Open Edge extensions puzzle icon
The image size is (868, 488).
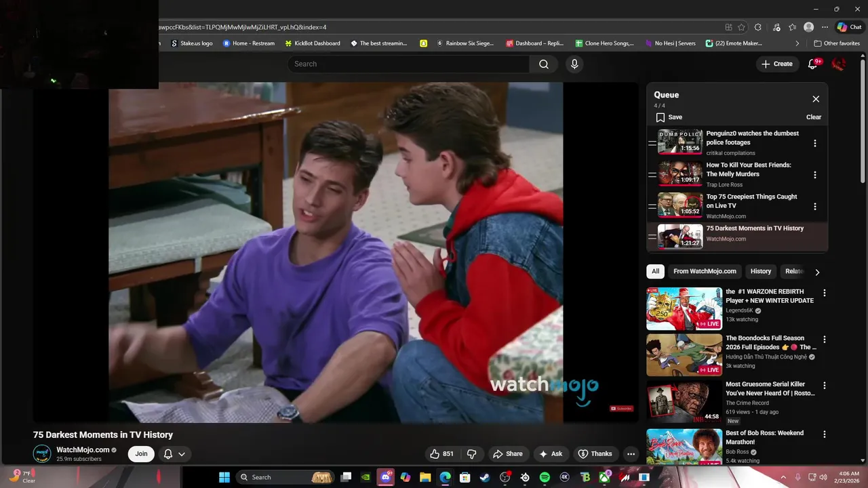pyautogui.click(x=758, y=27)
